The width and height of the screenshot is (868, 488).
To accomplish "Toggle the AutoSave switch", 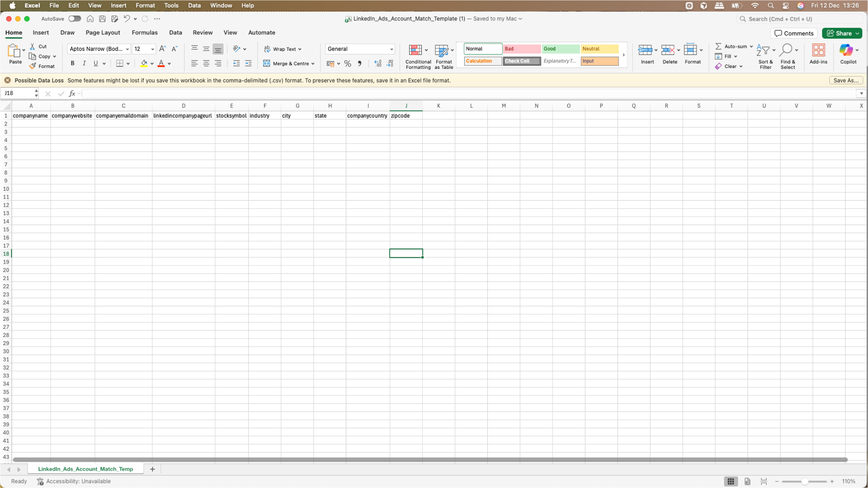I will coord(75,19).
